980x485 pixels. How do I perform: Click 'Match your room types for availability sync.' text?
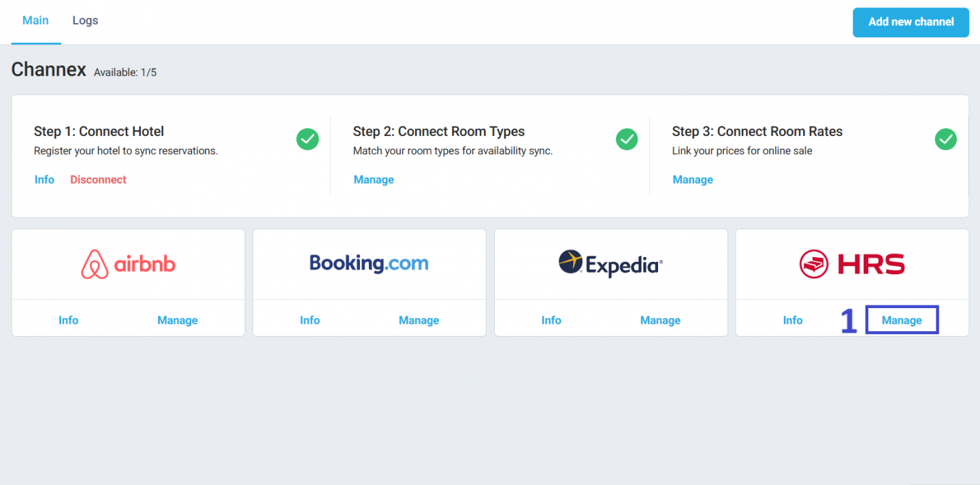coord(453,151)
